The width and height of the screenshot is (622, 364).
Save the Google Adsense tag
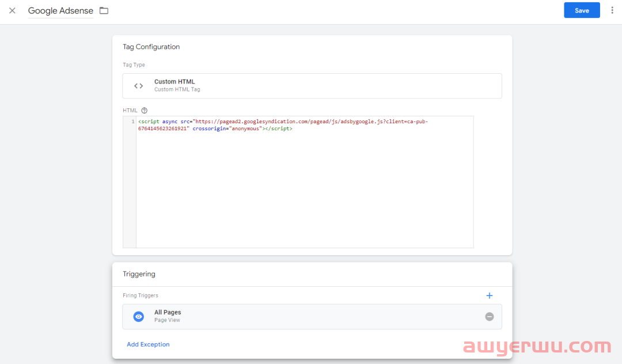point(582,10)
